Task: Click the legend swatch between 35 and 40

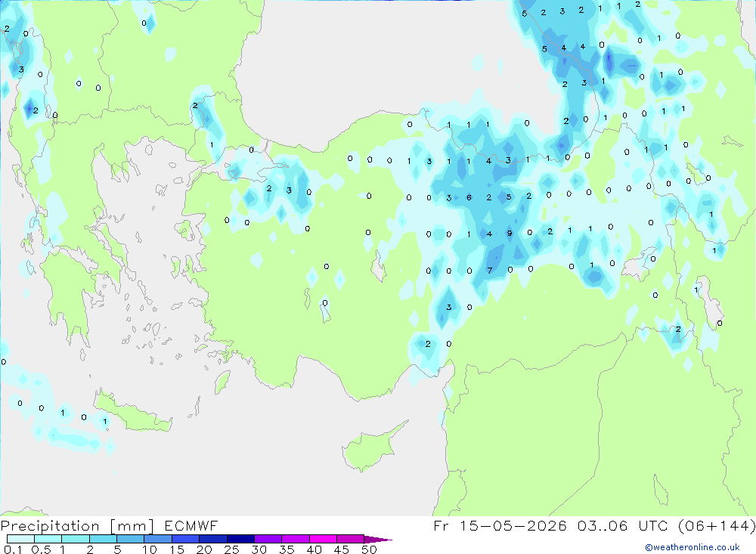Action: pos(296,539)
